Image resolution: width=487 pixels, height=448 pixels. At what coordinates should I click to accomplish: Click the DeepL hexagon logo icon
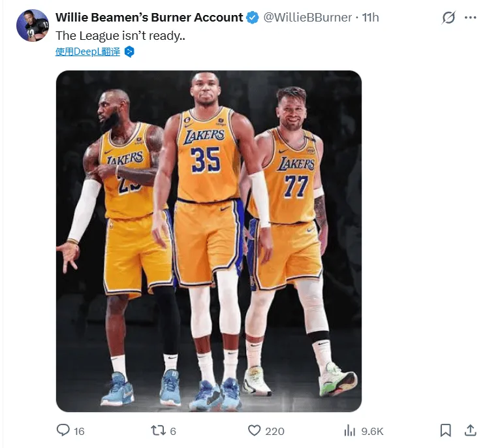[129, 52]
